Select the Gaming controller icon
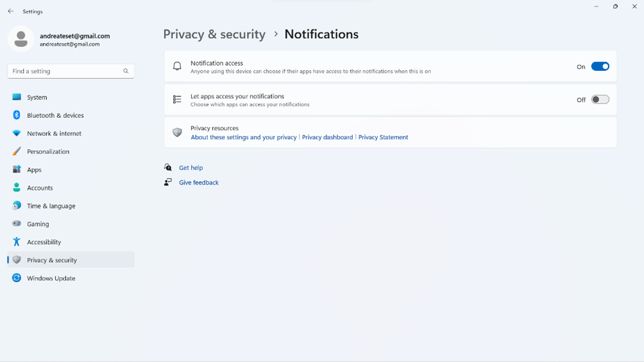644x362 pixels. 17,224
